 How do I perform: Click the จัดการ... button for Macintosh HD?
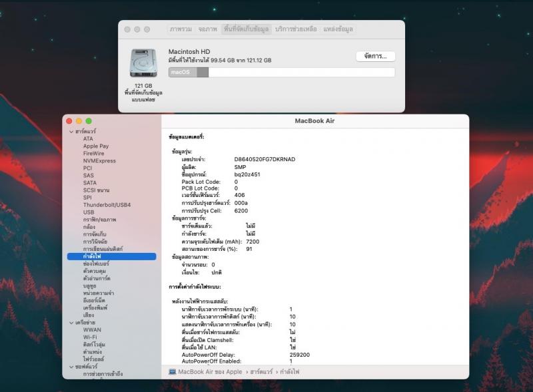coord(375,56)
